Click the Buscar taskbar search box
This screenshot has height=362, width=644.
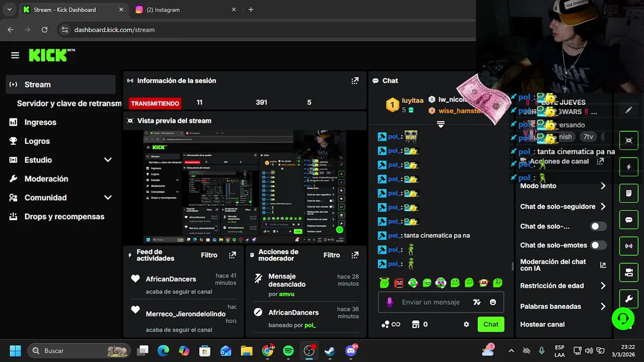point(79,350)
